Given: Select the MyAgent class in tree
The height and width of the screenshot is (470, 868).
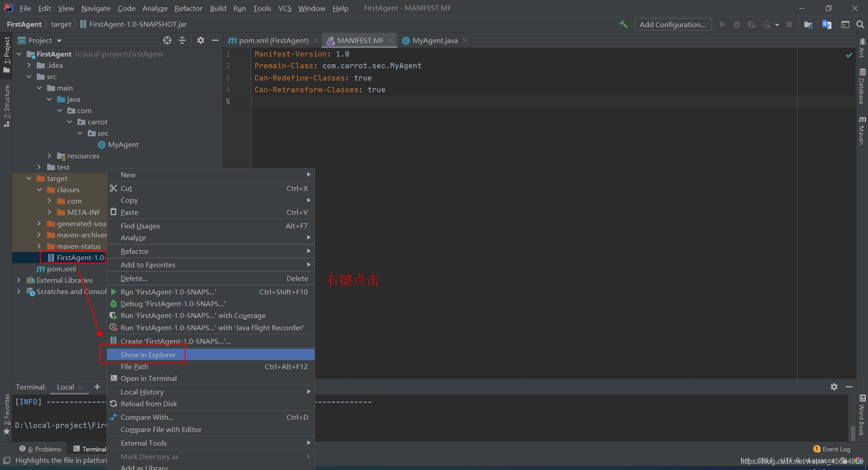Looking at the screenshot, I should pos(123,144).
